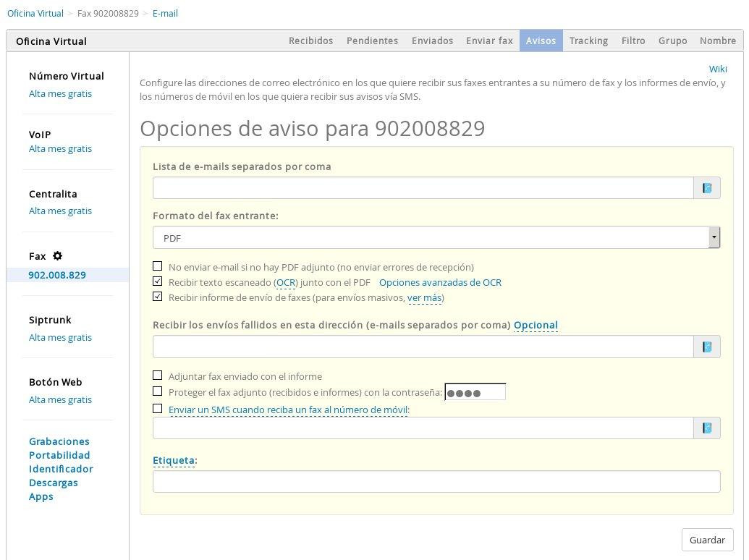Focus the fax password input field

(x=475, y=393)
